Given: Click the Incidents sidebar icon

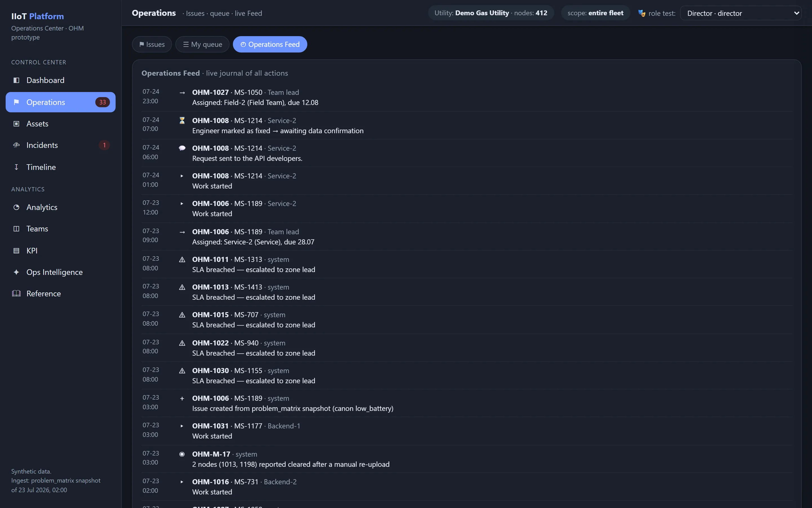Looking at the screenshot, I should [16, 145].
